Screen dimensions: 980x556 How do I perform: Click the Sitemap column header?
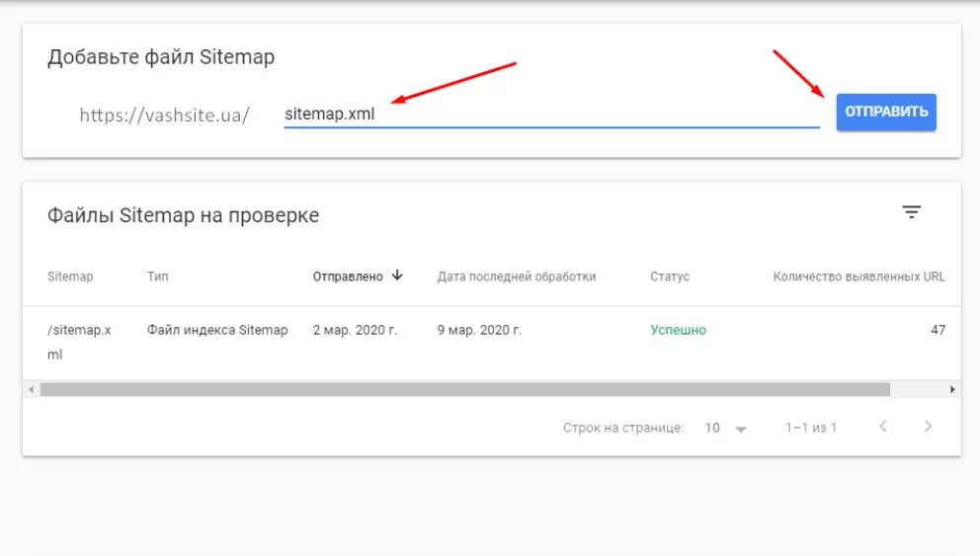point(70,277)
